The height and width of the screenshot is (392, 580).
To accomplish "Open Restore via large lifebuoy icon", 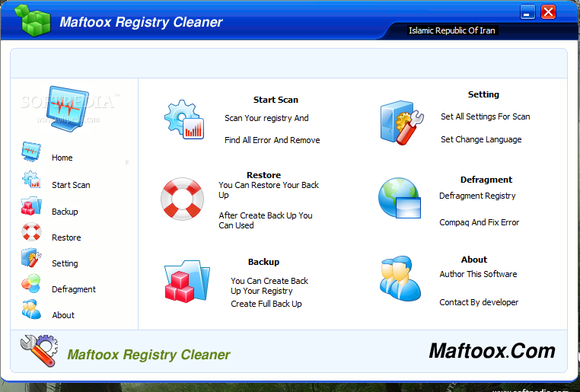I will click(x=182, y=199).
